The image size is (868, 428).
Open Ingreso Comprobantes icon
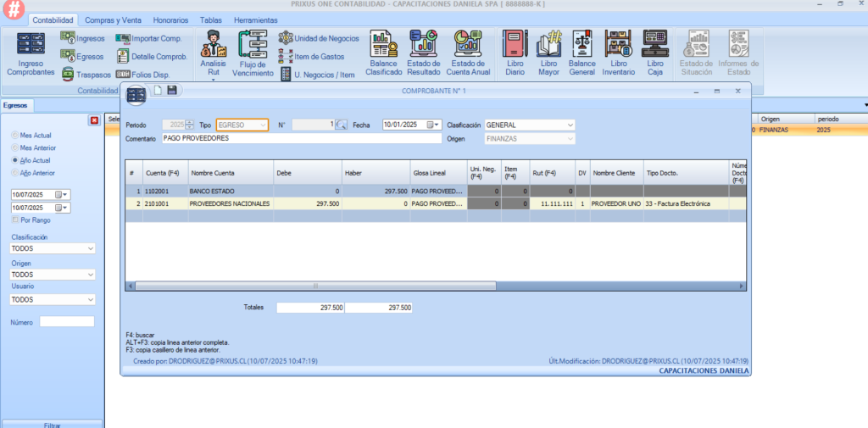click(31, 54)
